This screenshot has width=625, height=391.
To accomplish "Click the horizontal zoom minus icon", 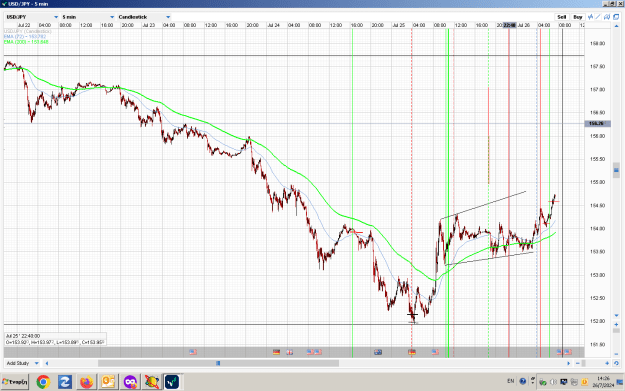I will [x=578, y=363].
